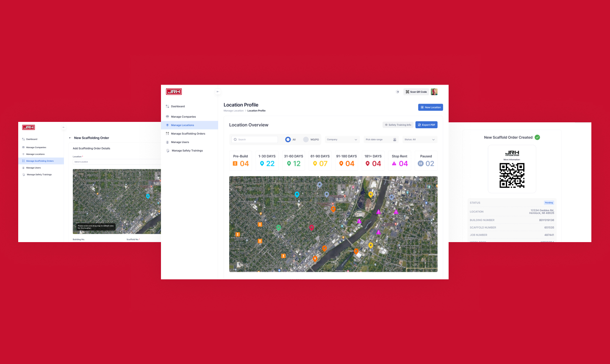610x364 pixels.
Task: Select the All filter radio button
Action: click(x=288, y=139)
